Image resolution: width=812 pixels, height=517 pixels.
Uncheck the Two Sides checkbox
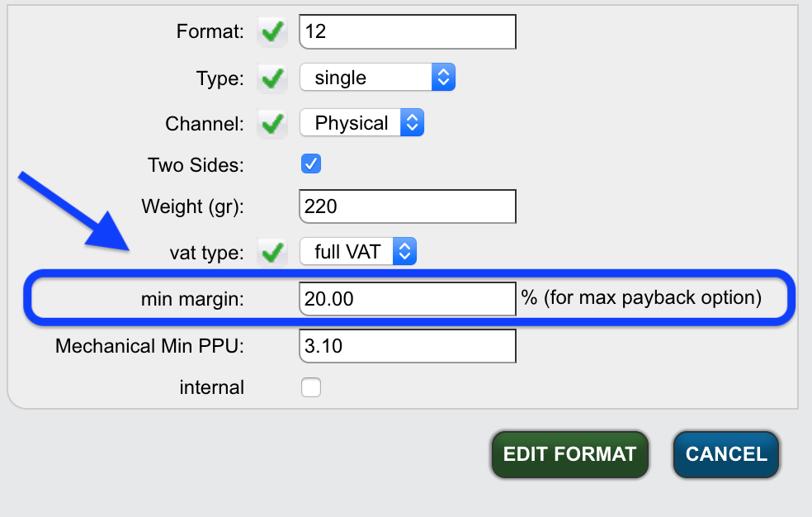pos(311,164)
